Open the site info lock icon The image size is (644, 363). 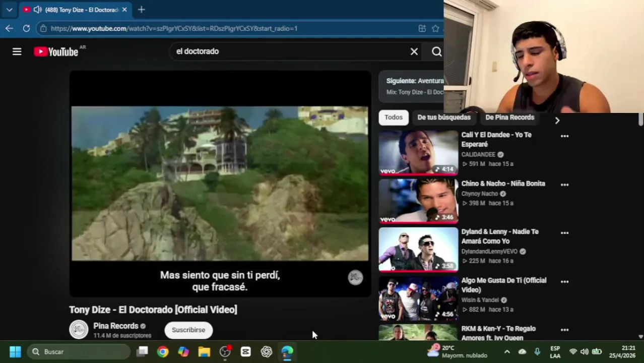[43, 28]
